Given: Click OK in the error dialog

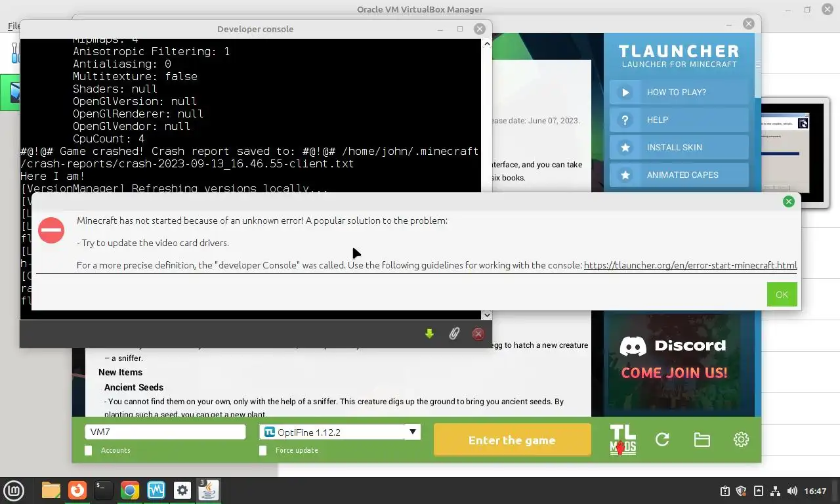Looking at the screenshot, I should pos(782,295).
